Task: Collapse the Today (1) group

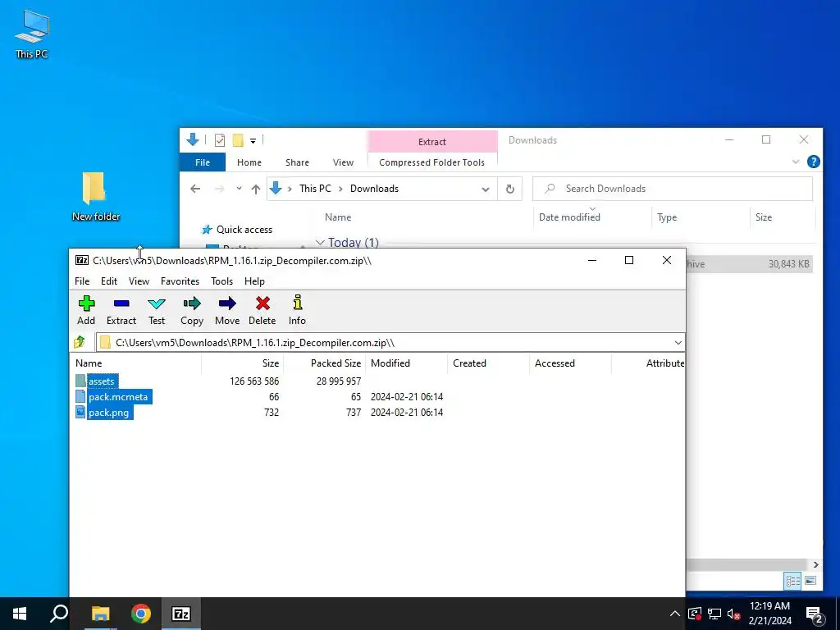Action: (x=320, y=243)
